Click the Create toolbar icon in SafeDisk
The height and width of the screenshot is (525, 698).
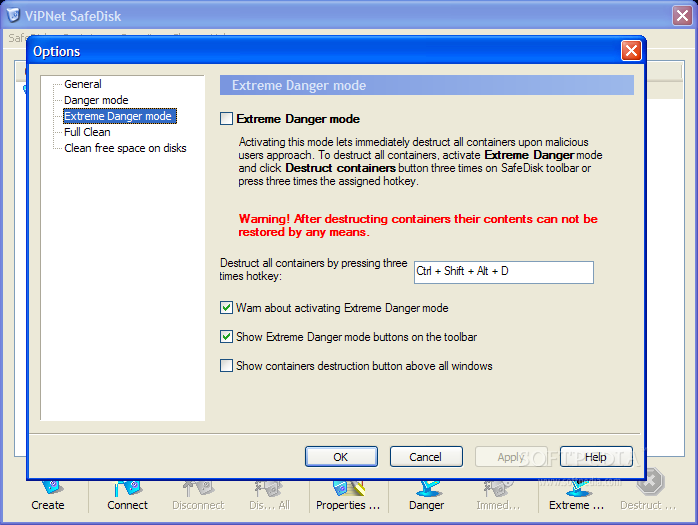pyautogui.click(x=48, y=495)
